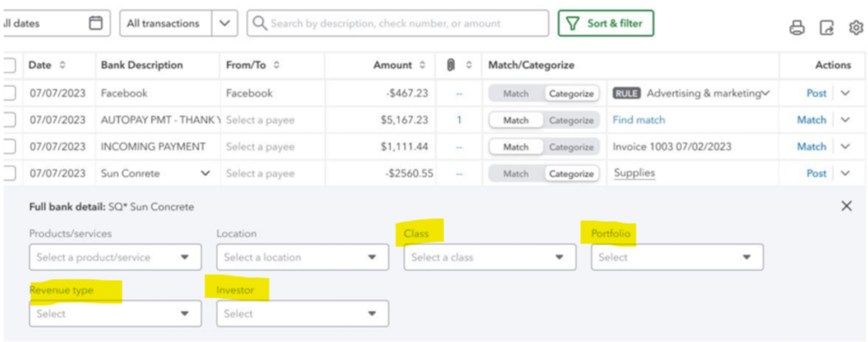The image size is (868, 342).
Task: Switch the AUTOPAY row to Categorize
Action: coord(571,121)
